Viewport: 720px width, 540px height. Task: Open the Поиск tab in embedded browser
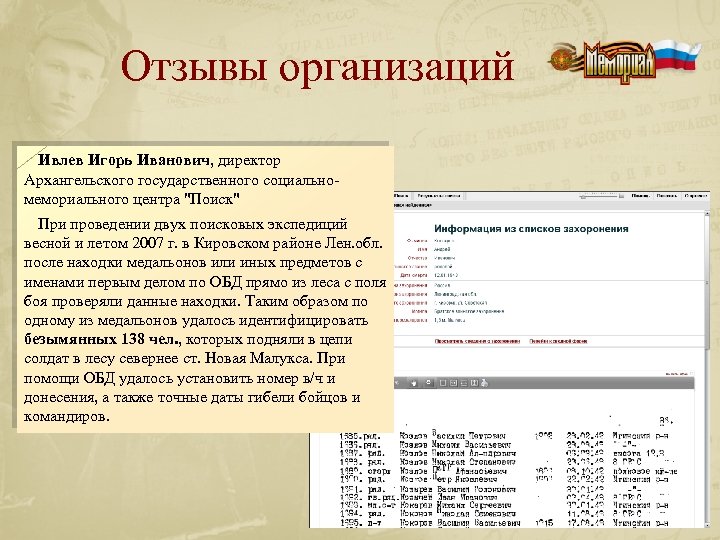pos(401,196)
